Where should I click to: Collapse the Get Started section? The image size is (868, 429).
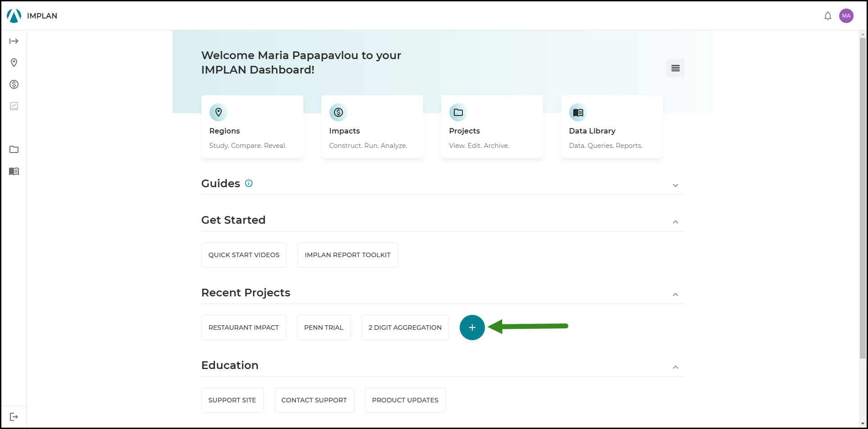(x=676, y=221)
